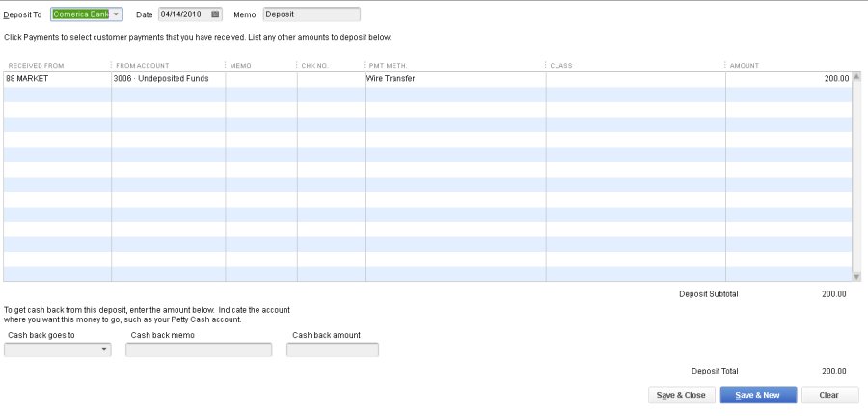868x416 pixels.
Task: Open the Deposit To account dropdown
Action: (117, 14)
